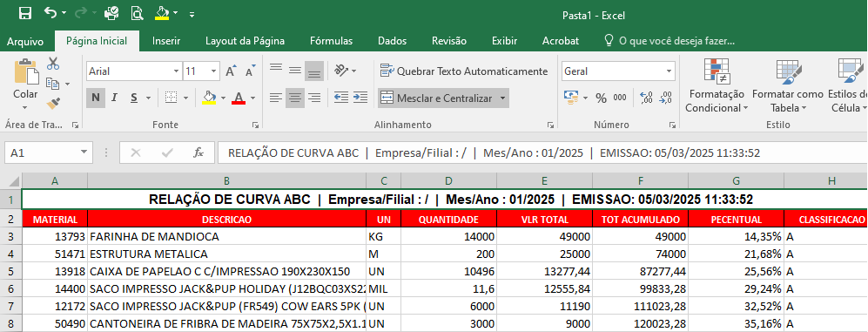Toggle italic I formatting
Image resolution: width=868 pixels, height=332 pixels.
114,98
